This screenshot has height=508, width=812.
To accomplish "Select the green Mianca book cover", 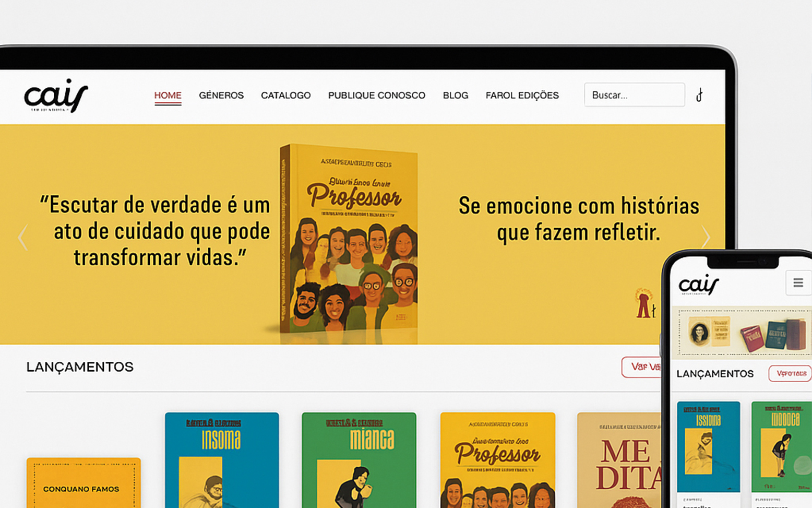I will coord(359,460).
